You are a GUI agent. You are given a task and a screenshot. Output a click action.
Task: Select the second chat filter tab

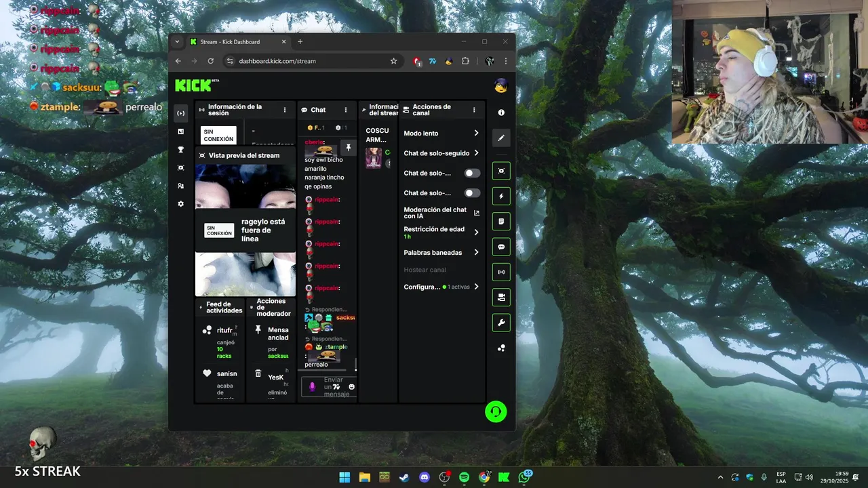[341, 127]
